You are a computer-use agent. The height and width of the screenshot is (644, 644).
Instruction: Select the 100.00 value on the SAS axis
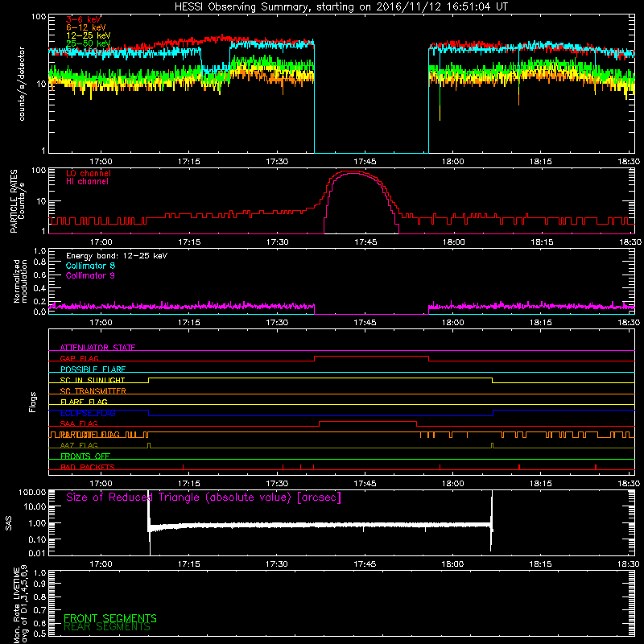(x=32, y=492)
